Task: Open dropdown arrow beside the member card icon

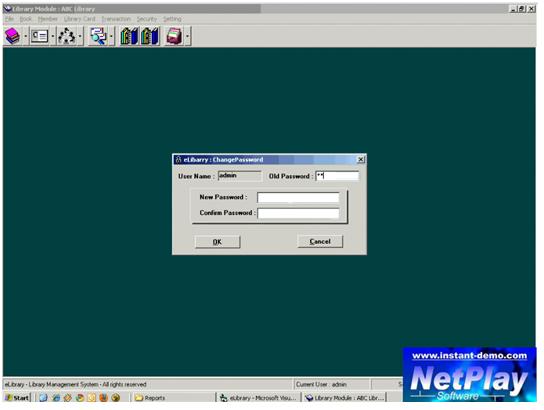Action: [x=53, y=36]
